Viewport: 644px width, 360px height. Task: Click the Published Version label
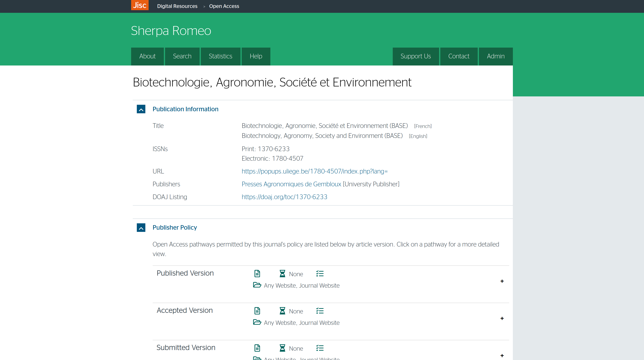click(x=185, y=273)
